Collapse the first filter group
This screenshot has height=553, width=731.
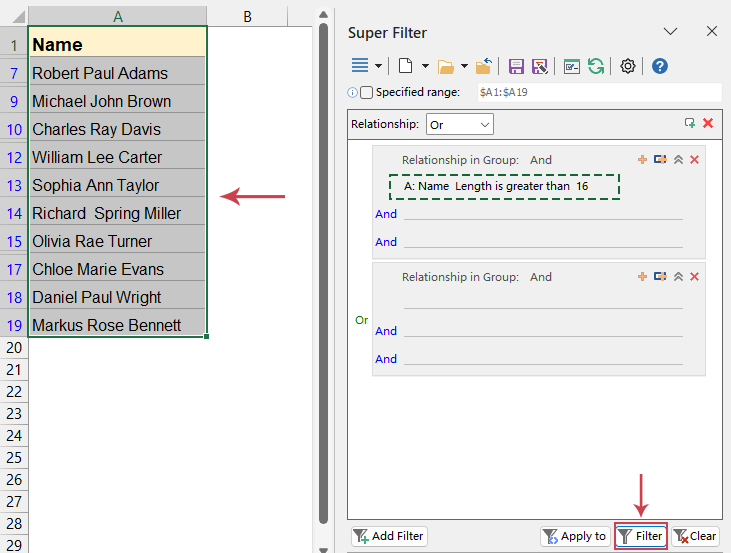click(x=678, y=160)
